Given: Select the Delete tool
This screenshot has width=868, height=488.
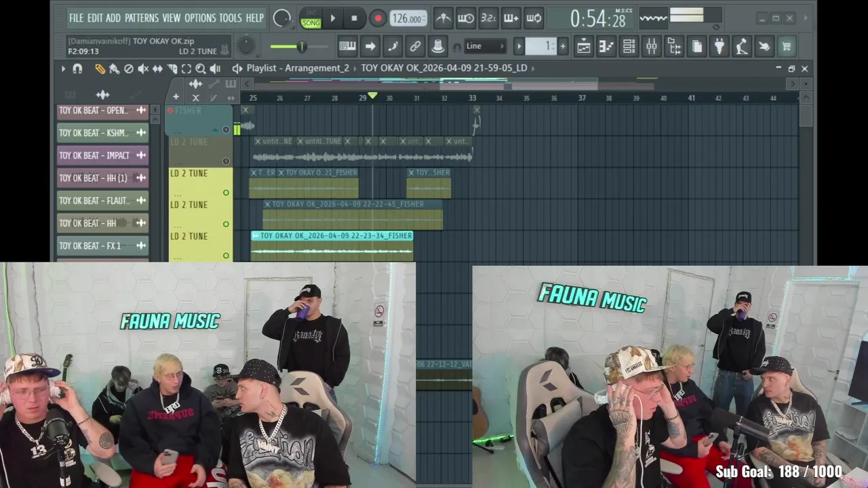Looking at the screenshot, I should tap(128, 68).
